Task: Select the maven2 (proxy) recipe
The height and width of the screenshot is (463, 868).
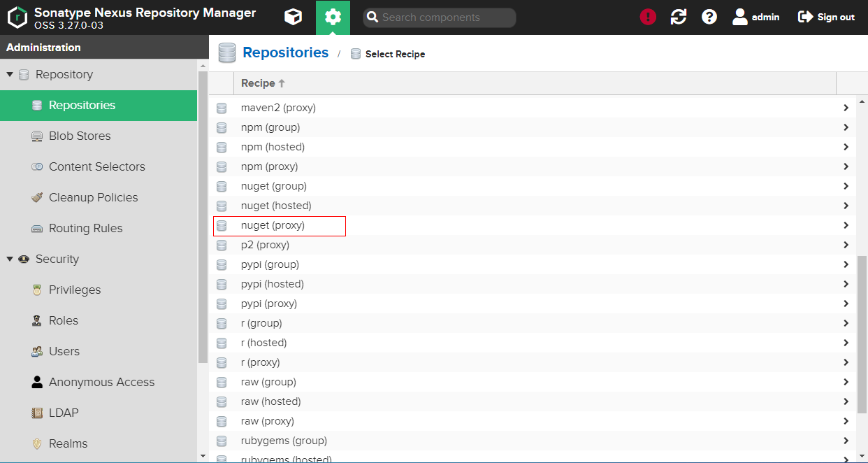Action: click(x=278, y=108)
